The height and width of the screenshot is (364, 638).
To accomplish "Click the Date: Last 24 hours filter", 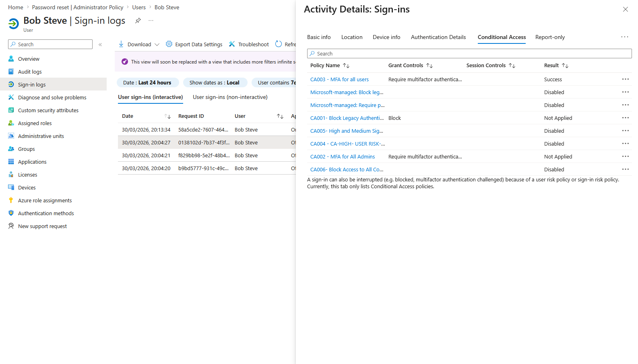I will pos(147,82).
